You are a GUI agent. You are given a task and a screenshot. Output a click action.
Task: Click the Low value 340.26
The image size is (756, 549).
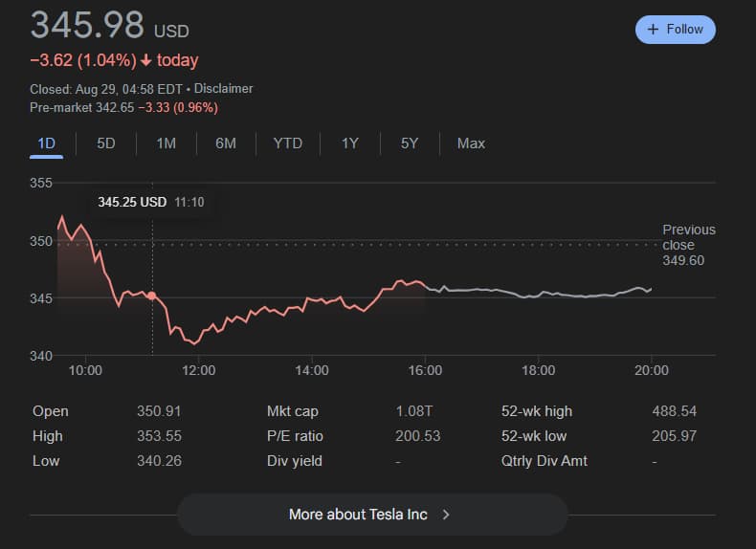click(159, 461)
